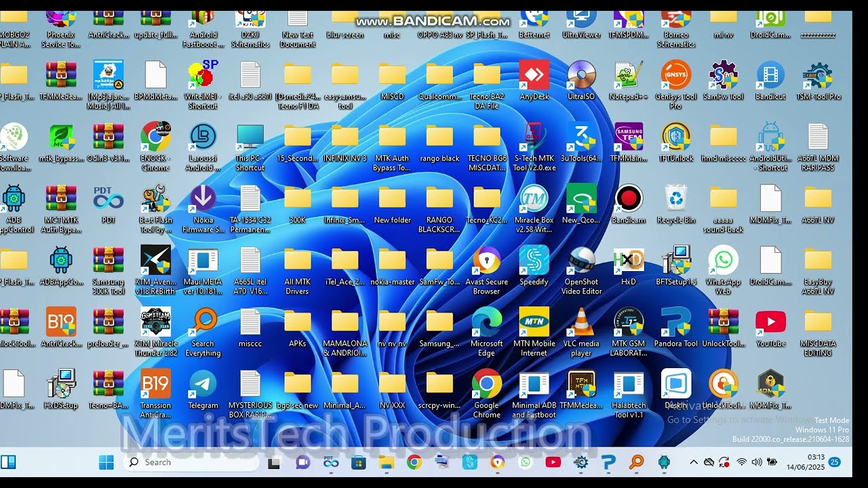Open 3uTools desktop shortcut
This screenshot has width=868, height=488.
(x=581, y=142)
